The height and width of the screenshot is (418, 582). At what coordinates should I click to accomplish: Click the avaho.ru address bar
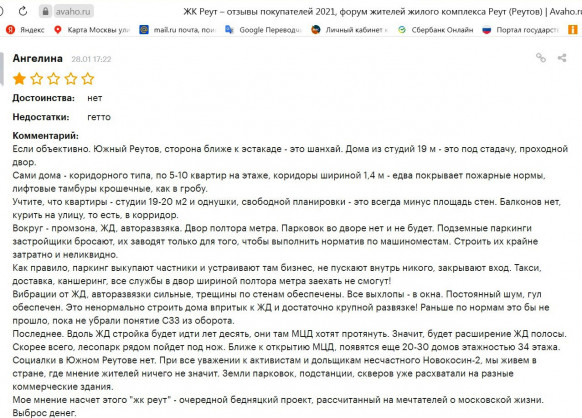(x=73, y=12)
